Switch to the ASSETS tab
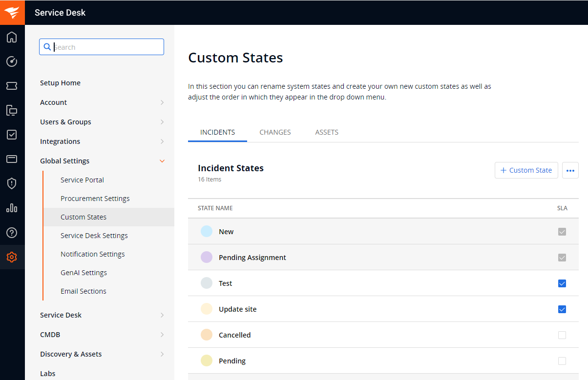588x380 pixels. [x=327, y=132]
